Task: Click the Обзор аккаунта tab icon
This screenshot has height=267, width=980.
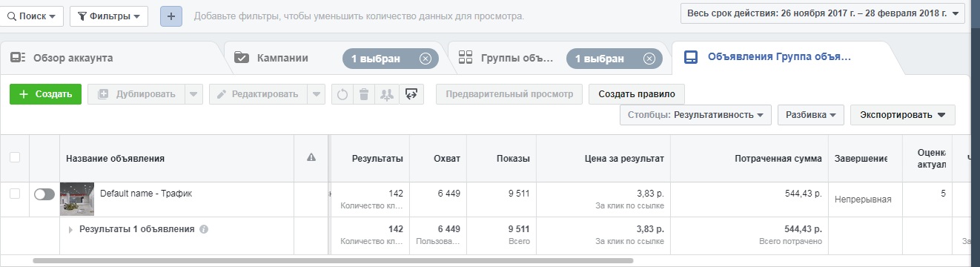Action: click(x=18, y=58)
